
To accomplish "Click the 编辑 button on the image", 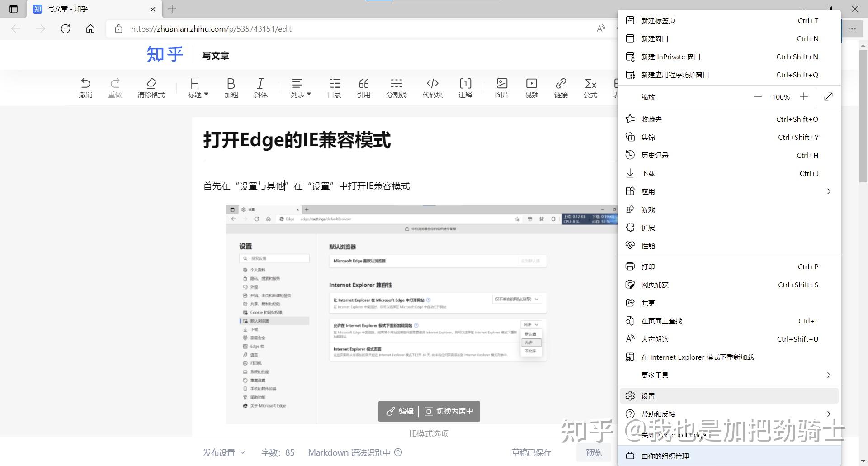I will pyautogui.click(x=399, y=411).
